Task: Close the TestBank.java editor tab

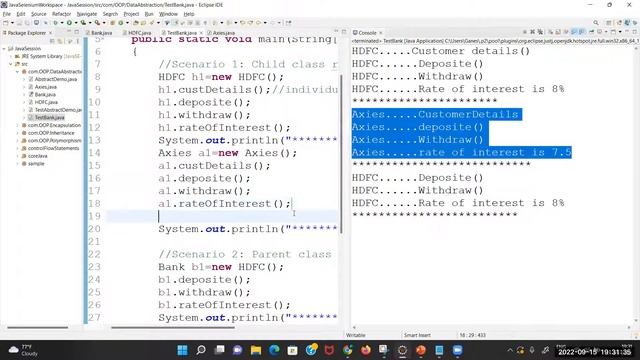Action: pyautogui.click(x=201, y=33)
